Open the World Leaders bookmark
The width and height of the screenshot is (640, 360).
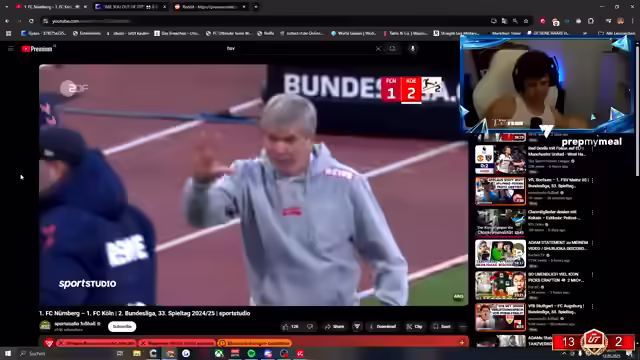tap(354, 33)
